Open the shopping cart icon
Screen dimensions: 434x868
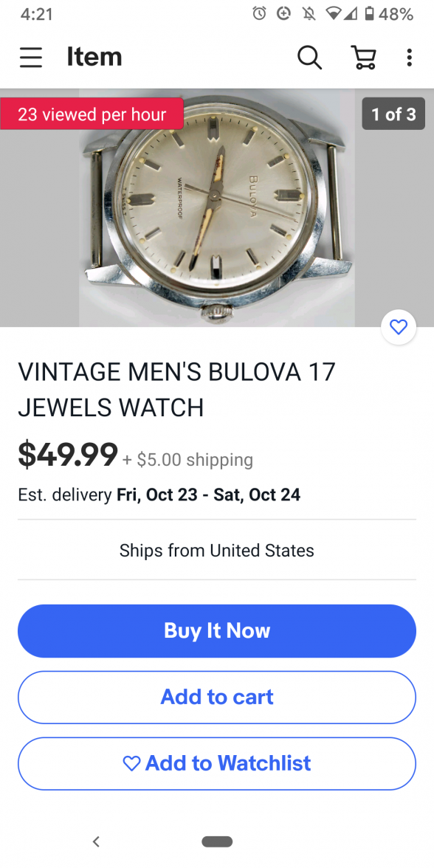tap(364, 57)
